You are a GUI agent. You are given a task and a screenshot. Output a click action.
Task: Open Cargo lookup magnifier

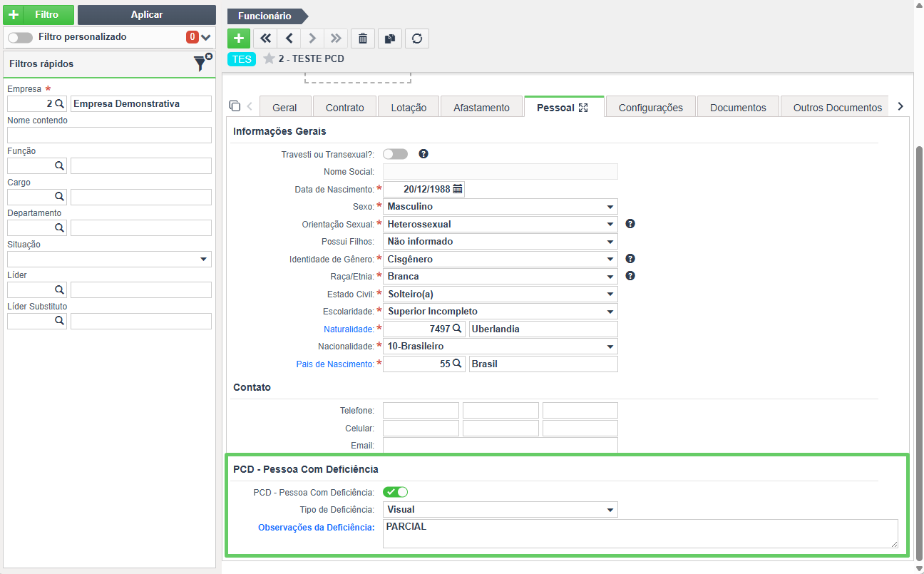click(60, 196)
